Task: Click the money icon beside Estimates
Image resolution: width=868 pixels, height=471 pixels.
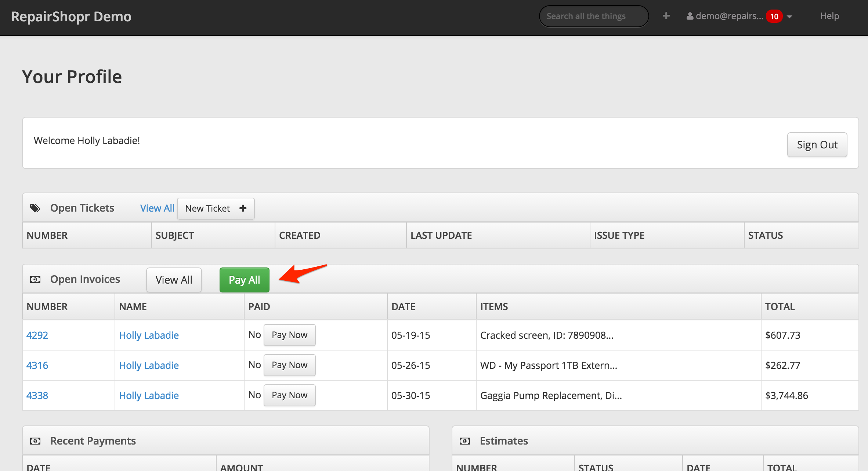Action: [465, 441]
